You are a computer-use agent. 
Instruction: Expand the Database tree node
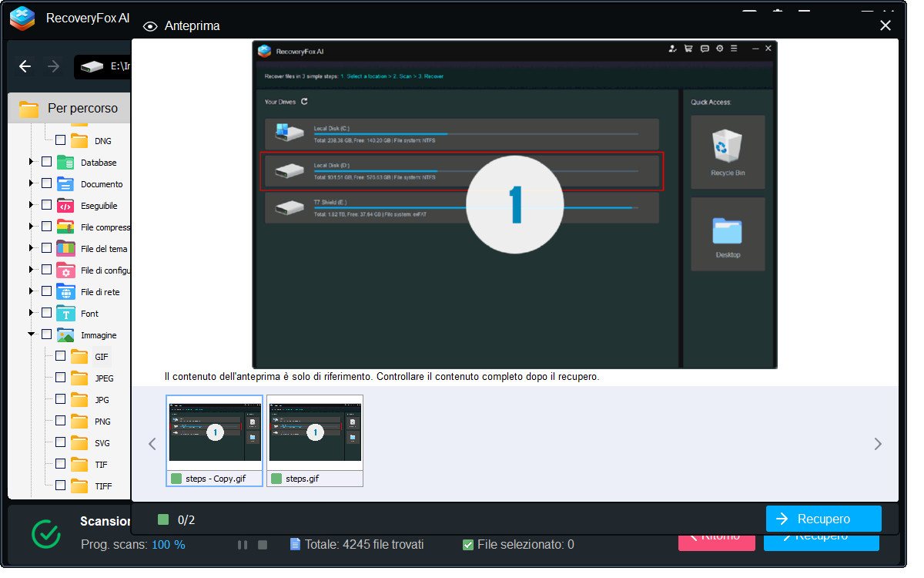(32, 163)
